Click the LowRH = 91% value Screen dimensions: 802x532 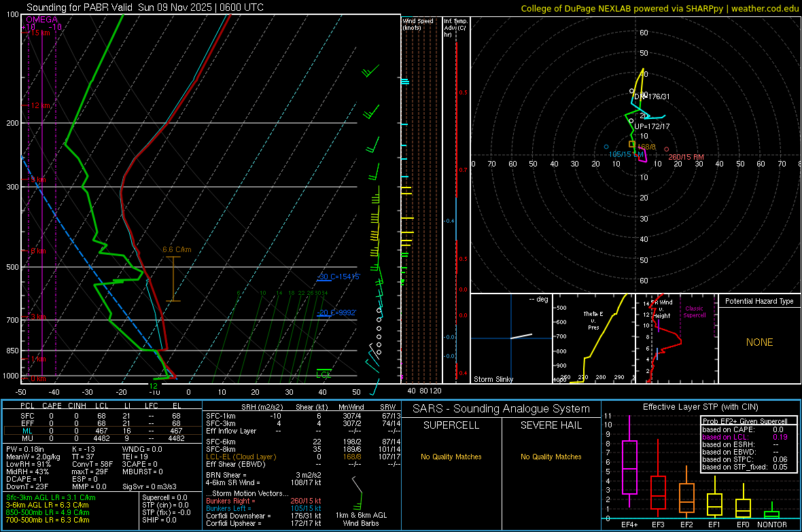[28, 465]
